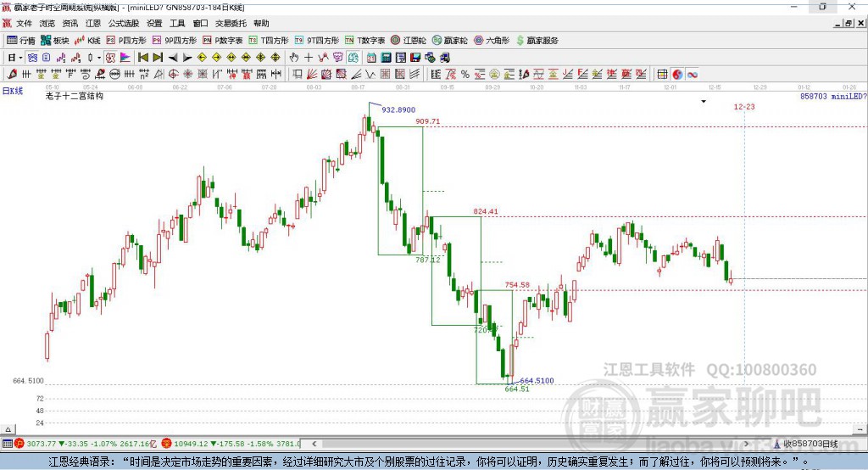The width and height of the screenshot is (868, 470).
Task: Click the horizontal scrollbar right arrow
Action: tap(746, 444)
